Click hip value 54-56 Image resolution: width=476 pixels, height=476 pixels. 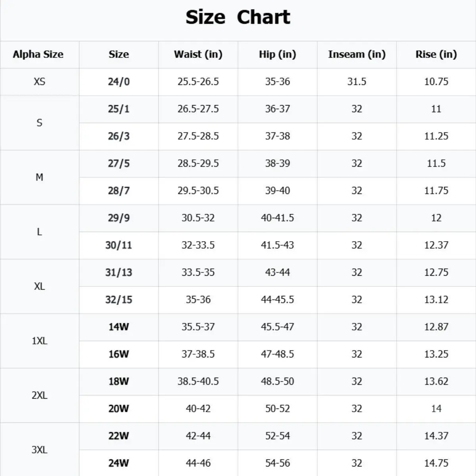tap(277, 463)
